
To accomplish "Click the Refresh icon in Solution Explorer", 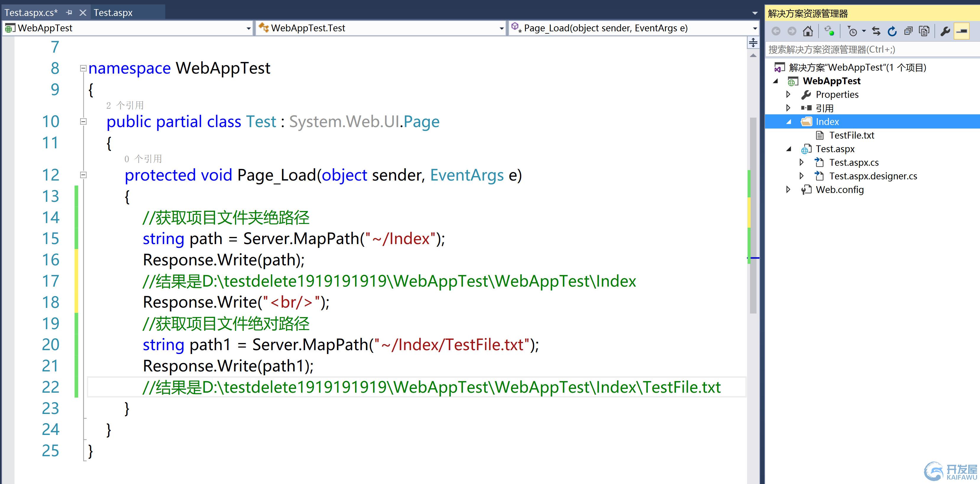I will [x=892, y=31].
